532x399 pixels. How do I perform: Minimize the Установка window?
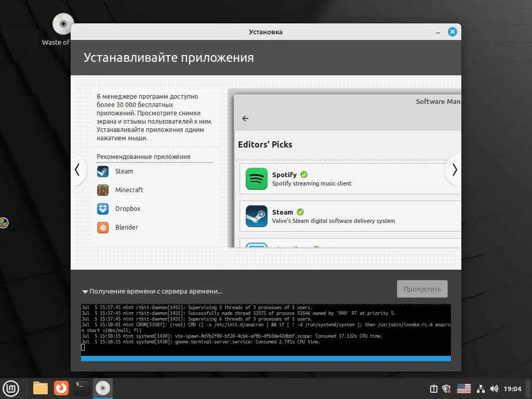point(437,32)
